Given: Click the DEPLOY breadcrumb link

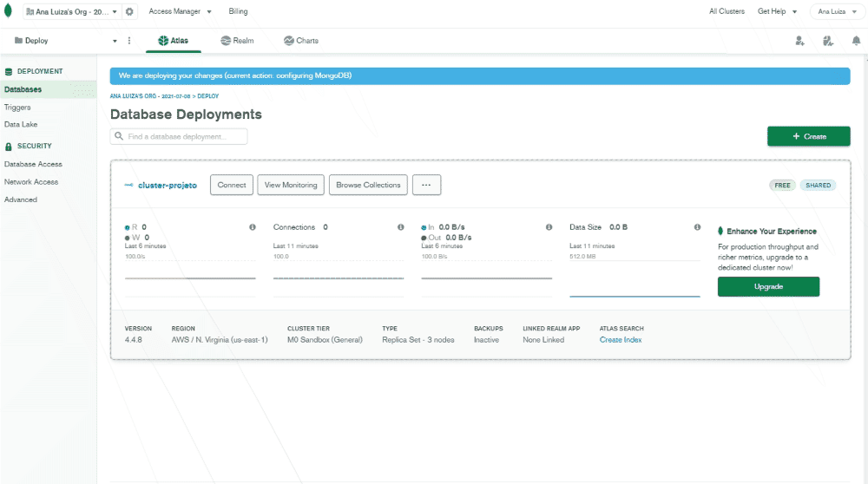Looking at the screenshot, I should 208,96.
